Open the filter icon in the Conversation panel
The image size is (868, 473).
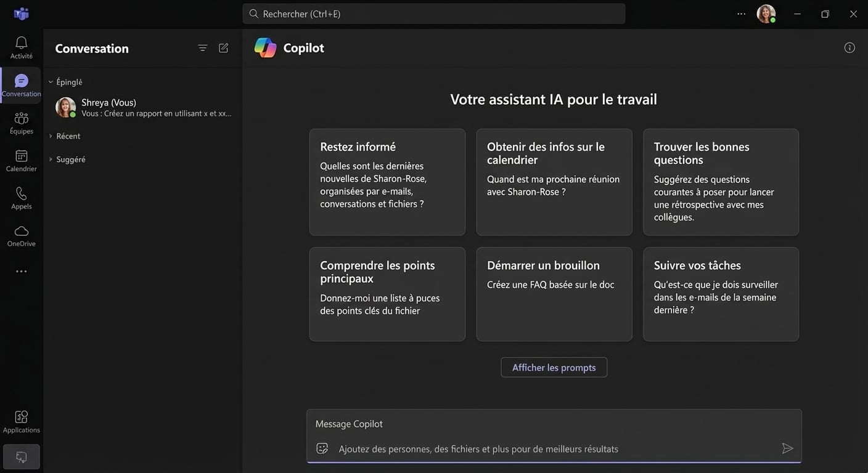(202, 47)
